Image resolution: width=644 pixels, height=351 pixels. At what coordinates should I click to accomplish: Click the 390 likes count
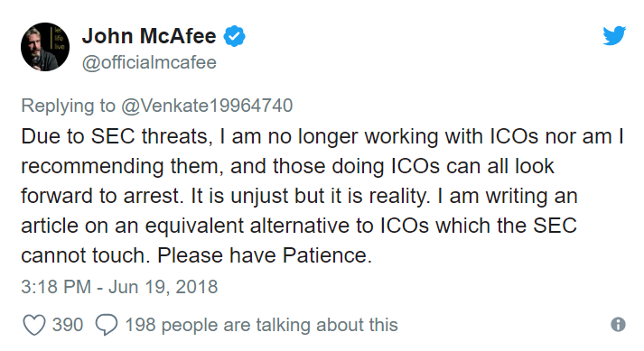68,325
